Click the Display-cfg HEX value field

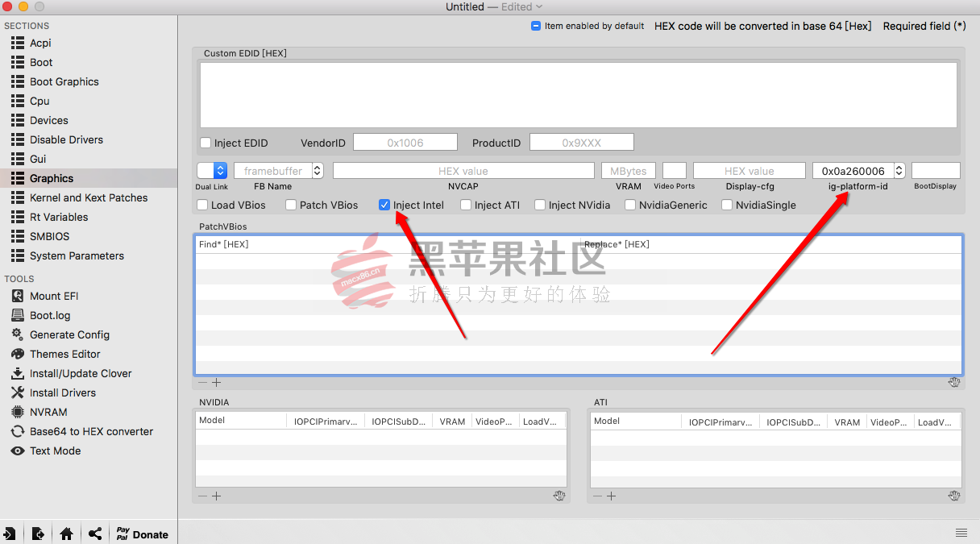(x=750, y=171)
